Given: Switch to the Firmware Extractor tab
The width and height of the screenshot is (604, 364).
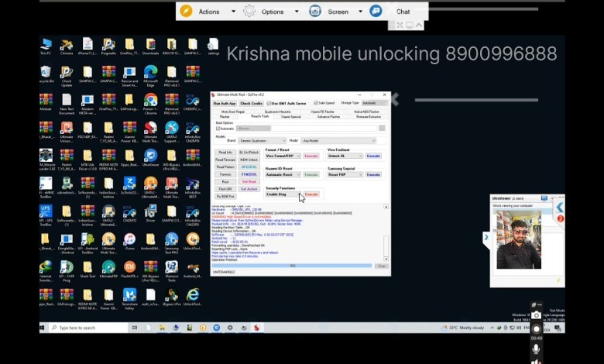Looking at the screenshot, I should pos(369,116).
